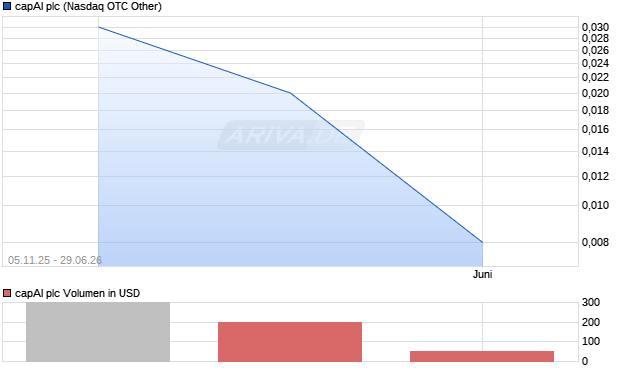
Task: Select the smallest red volume bar
Action: coord(482,356)
